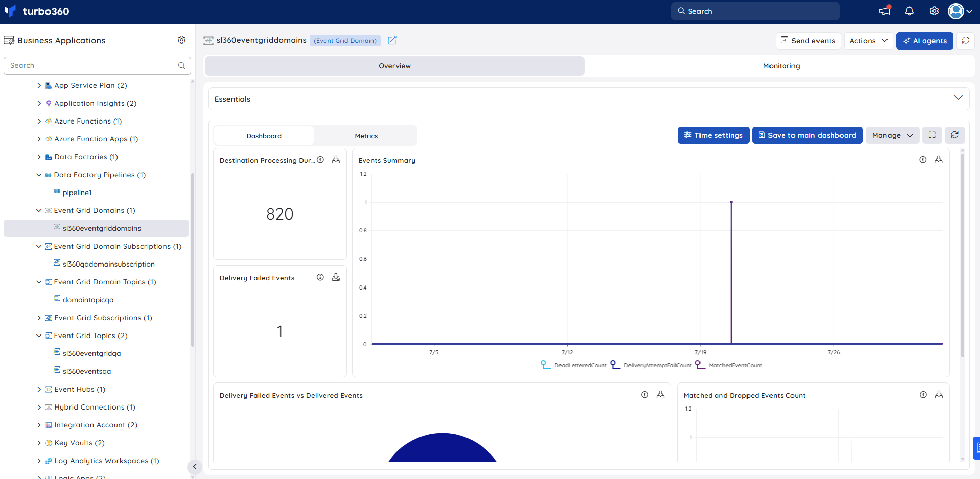980x479 pixels.
Task: Click Save to main dashboard
Action: click(x=807, y=135)
